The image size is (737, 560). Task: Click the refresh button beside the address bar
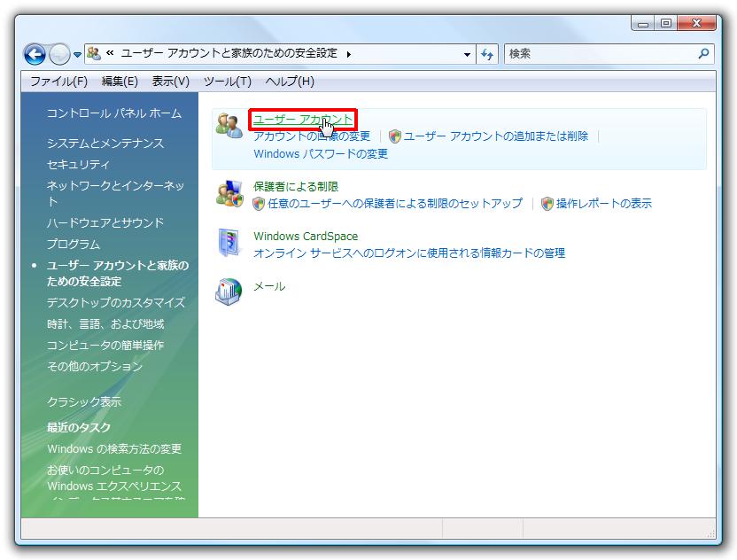pos(487,54)
